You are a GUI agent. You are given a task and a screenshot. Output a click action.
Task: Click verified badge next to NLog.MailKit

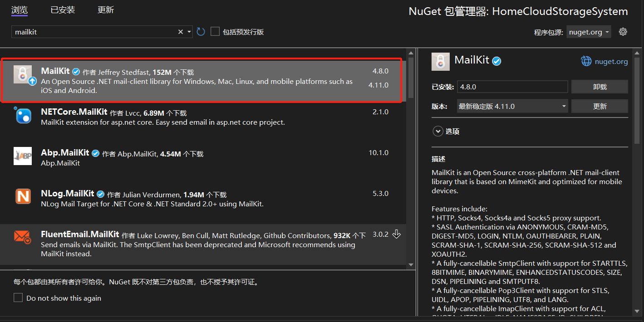click(x=101, y=194)
